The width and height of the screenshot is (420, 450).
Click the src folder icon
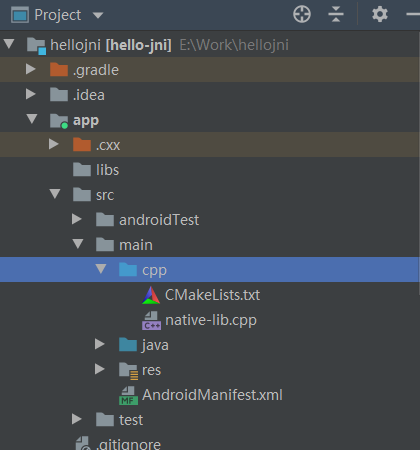82,195
